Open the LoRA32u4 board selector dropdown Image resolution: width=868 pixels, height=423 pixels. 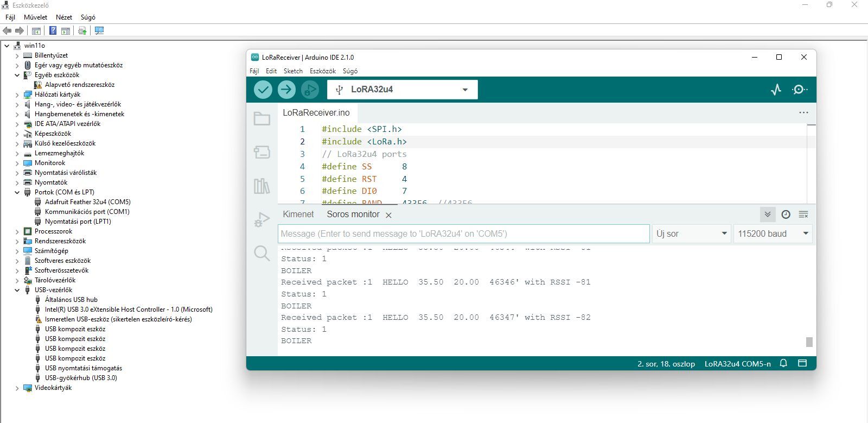[403, 90]
